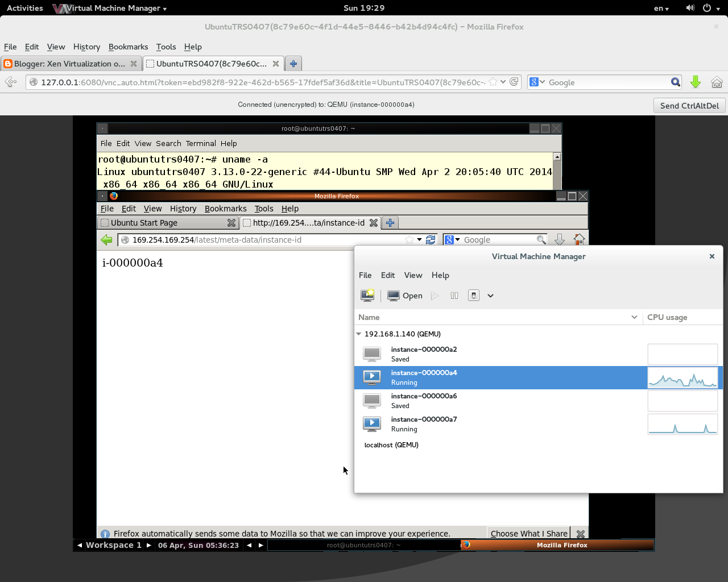
Task: Click the outer Firefox search magnifier icon
Action: click(x=675, y=82)
